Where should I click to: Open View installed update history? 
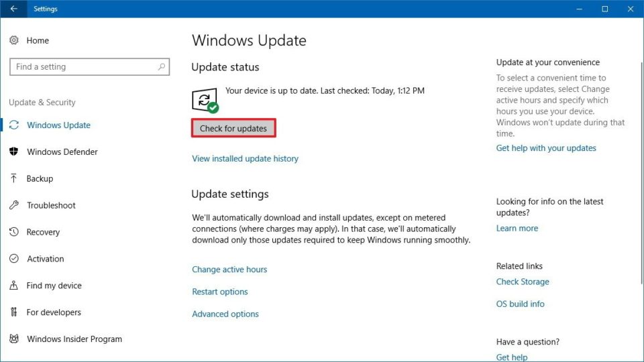coord(245,159)
